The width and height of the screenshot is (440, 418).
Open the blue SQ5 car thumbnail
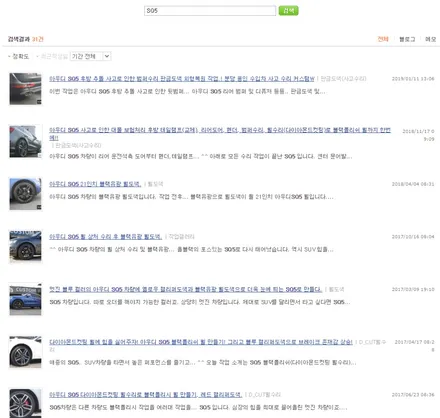click(25, 299)
